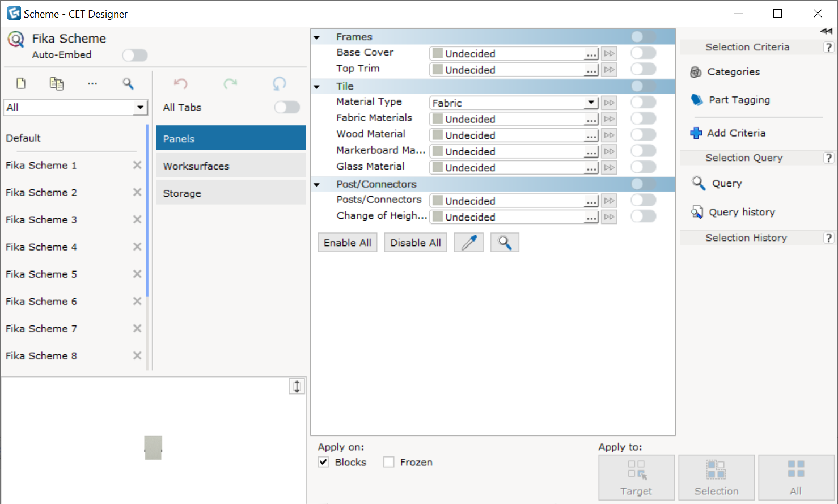Toggle the Posts/Connectors row switch
Image resolution: width=838 pixels, height=504 pixels.
point(644,200)
